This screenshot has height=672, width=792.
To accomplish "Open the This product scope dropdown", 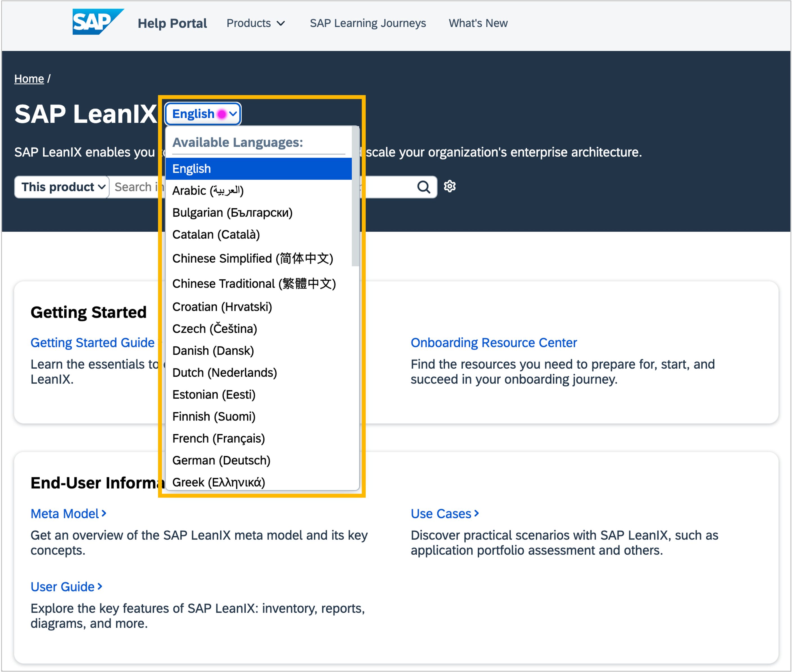I will 62,187.
